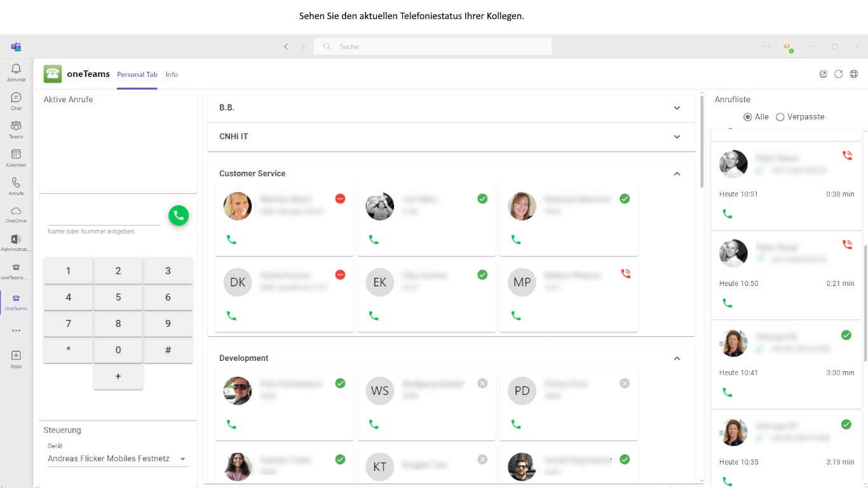Click the green dial call button
The width and height of the screenshot is (868, 488).
[179, 215]
